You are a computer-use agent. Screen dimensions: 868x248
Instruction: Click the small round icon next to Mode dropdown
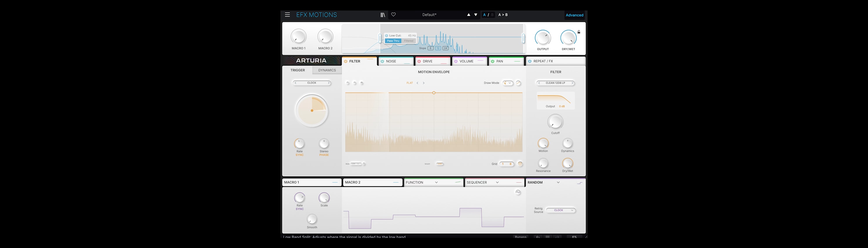coord(364,164)
